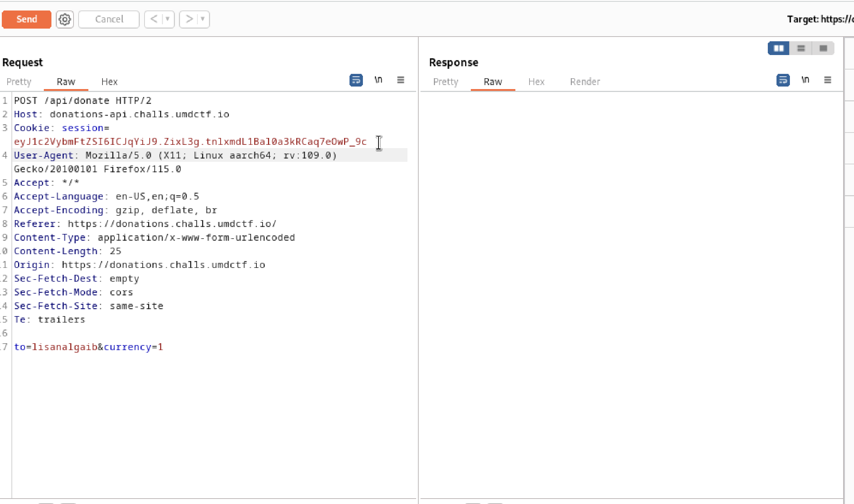This screenshot has height=504, width=854.
Task: Open the Response Render tab
Action: 585,82
